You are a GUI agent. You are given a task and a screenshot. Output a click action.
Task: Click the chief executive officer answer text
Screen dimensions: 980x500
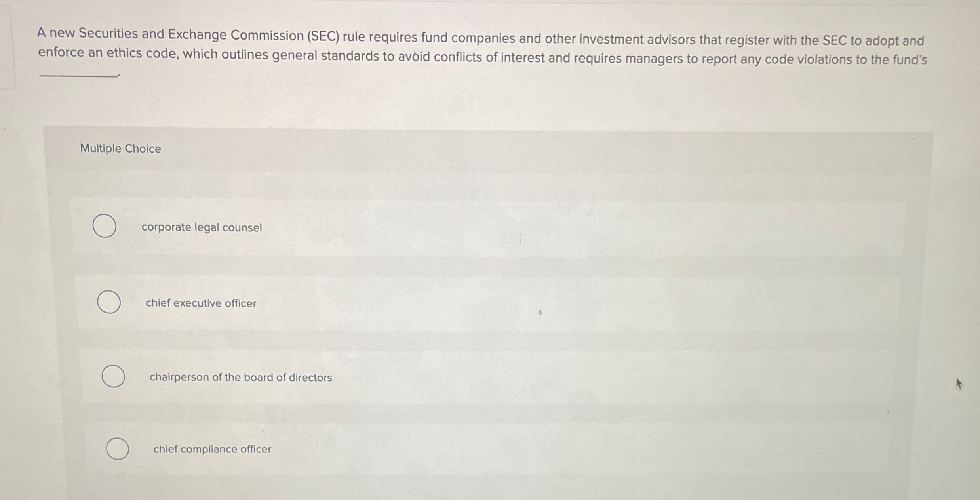pos(201,303)
